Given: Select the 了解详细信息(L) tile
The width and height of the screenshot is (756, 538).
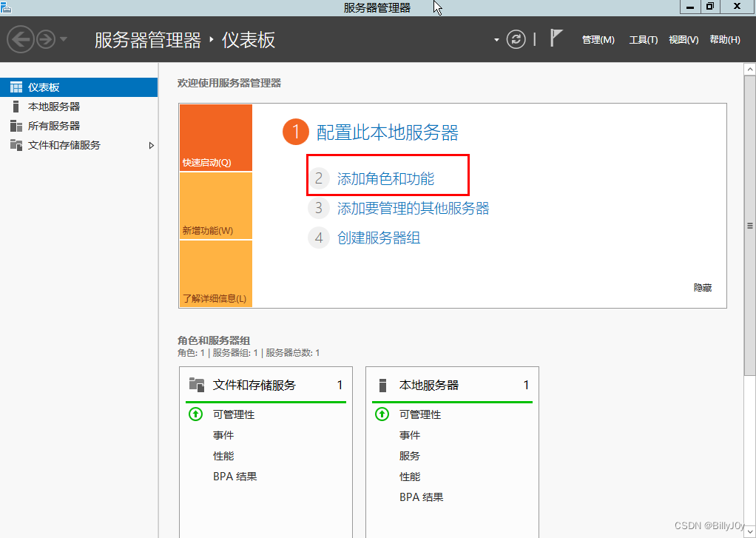Looking at the screenshot, I should 216,273.
